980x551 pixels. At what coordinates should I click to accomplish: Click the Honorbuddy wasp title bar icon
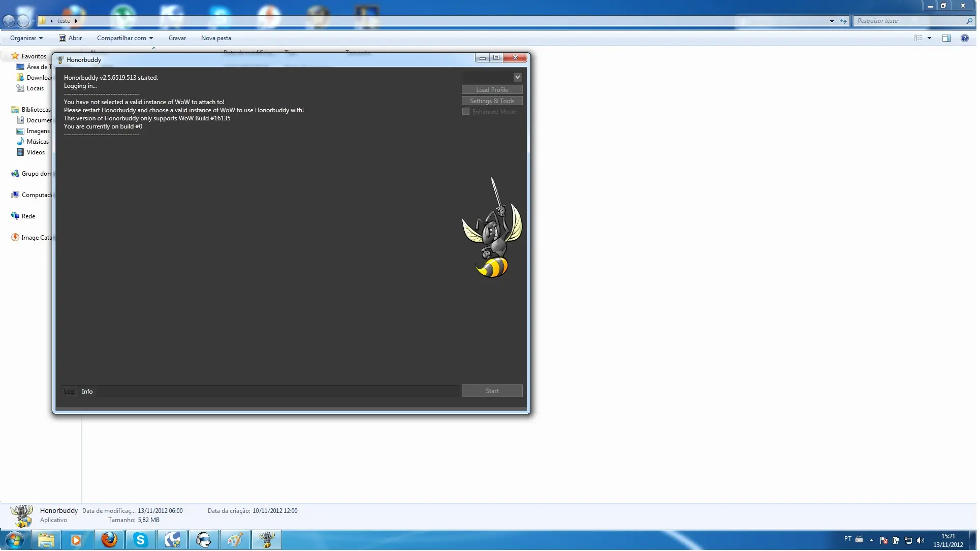click(60, 60)
